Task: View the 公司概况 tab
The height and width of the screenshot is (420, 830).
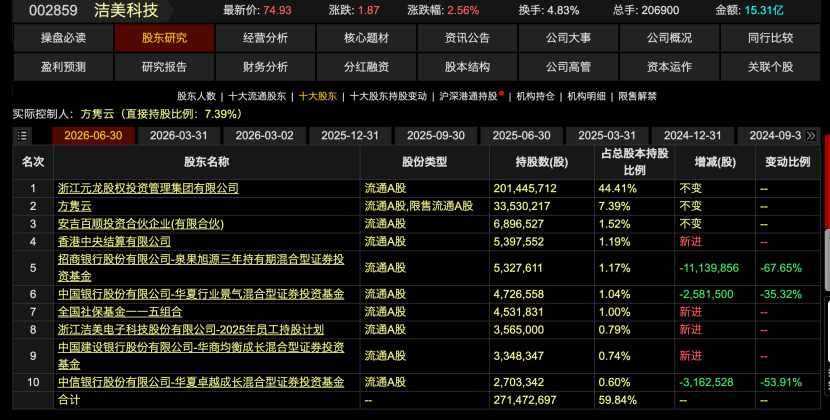Action: [669, 38]
